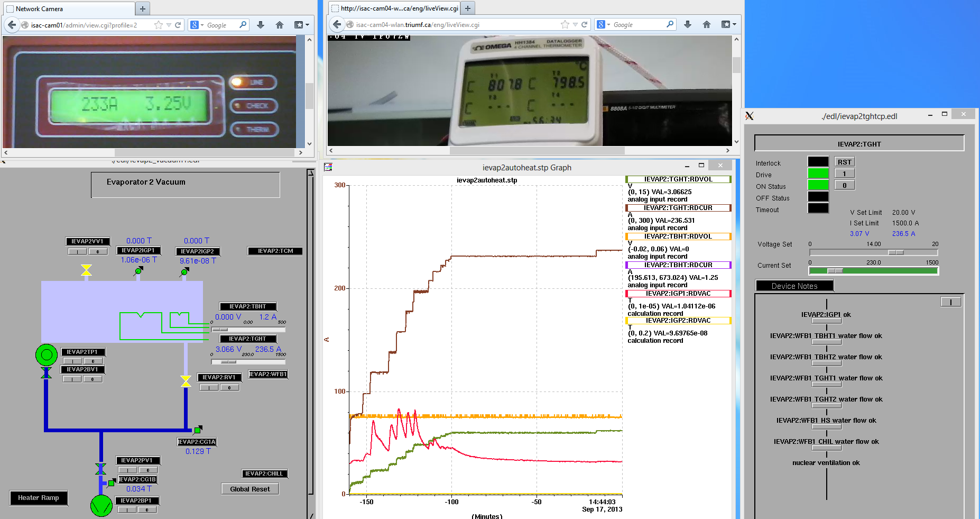Click the green IEVAP2BP1 backing pump symbol
Viewport: 980px width, 519px height.
[101, 506]
